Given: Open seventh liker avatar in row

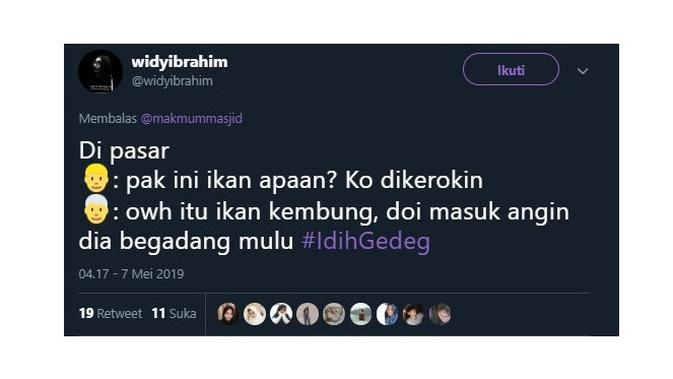Looking at the screenshot, I should pyautogui.click(x=387, y=314).
